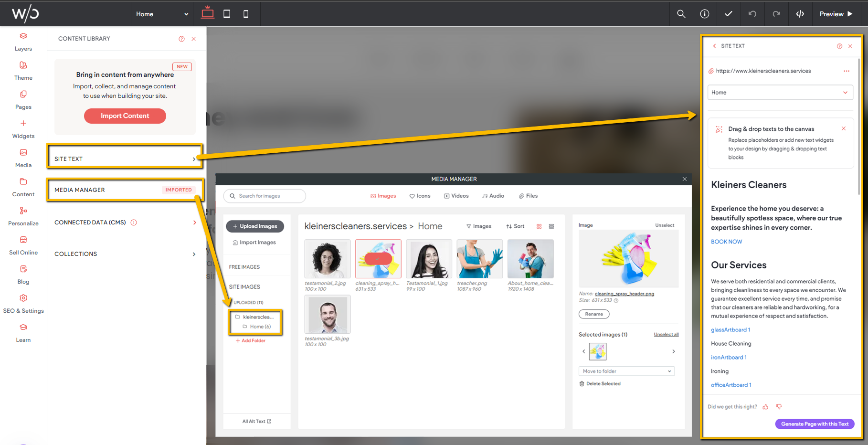Select the Files tab in Media Manager
Screen dimensions: 868x445
528,196
